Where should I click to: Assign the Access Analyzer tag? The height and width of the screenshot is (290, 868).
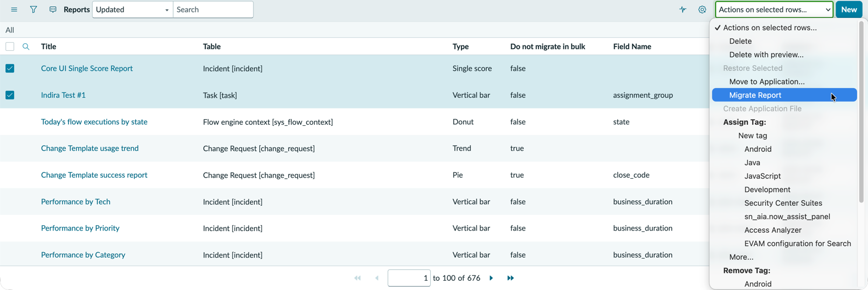tap(773, 230)
